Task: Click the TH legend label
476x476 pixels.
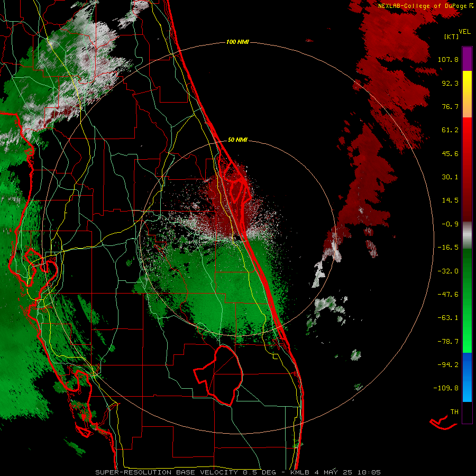Action: coord(454,412)
